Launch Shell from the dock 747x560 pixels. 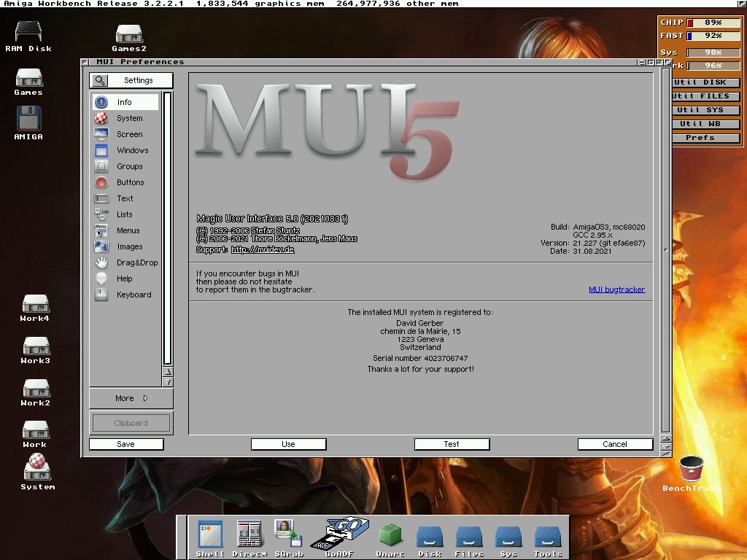click(x=210, y=539)
